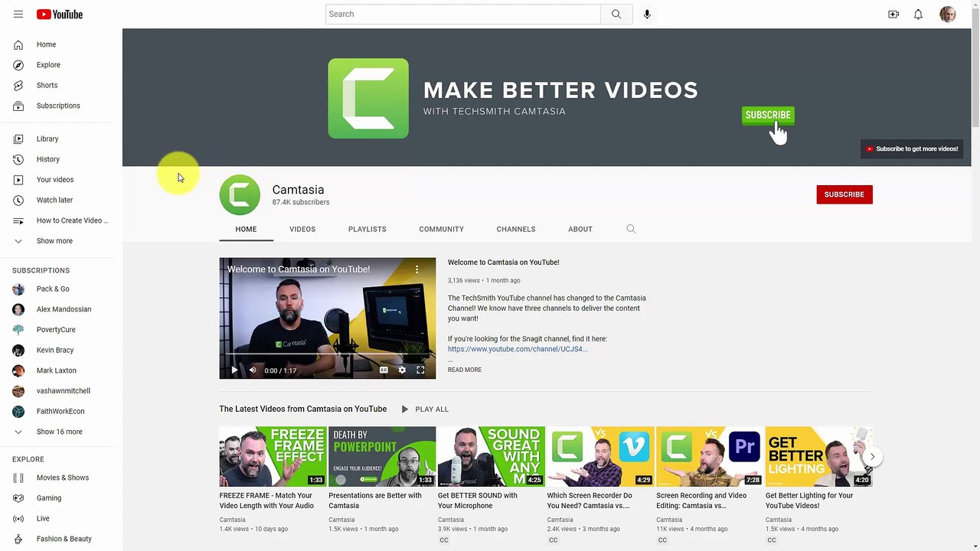Open the notifications bell
Viewport: 980px width, 551px height.
click(918, 14)
